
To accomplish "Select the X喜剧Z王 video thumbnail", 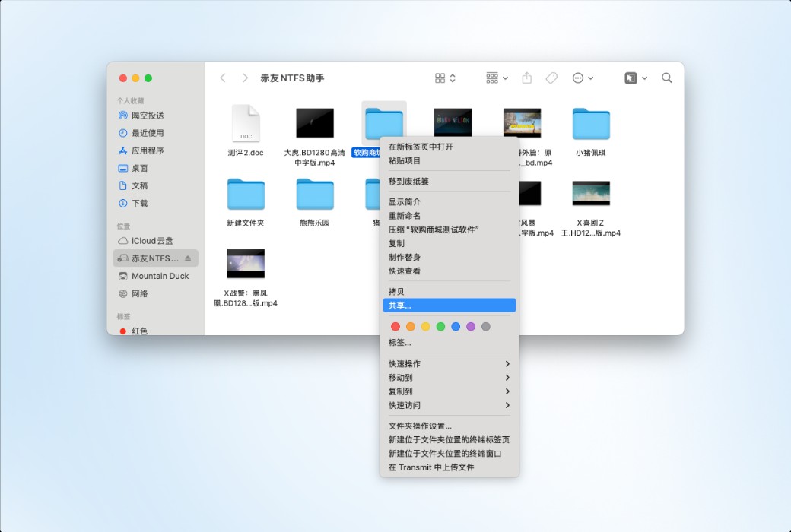I will coord(591,193).
